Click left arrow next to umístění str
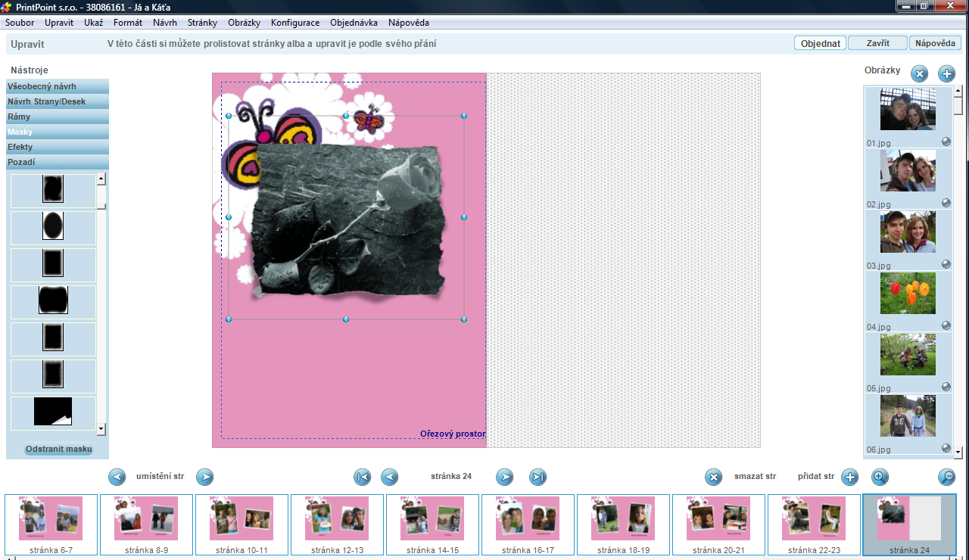 click(117, 477)
